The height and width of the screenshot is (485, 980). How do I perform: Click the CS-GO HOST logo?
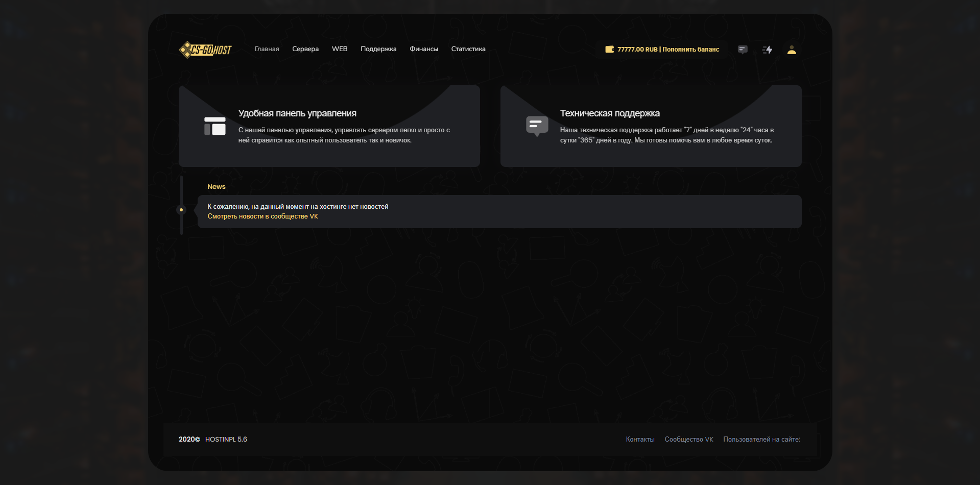click(x=205, y=50)
